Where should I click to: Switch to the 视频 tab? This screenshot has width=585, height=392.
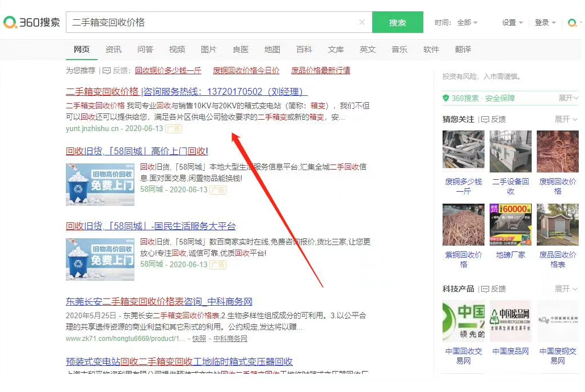coord(177,49)
